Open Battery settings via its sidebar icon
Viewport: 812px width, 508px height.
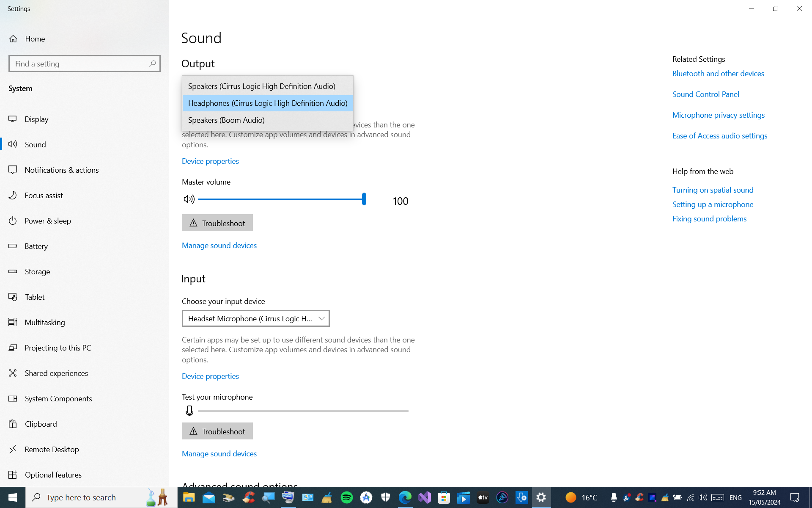(13, 246)
